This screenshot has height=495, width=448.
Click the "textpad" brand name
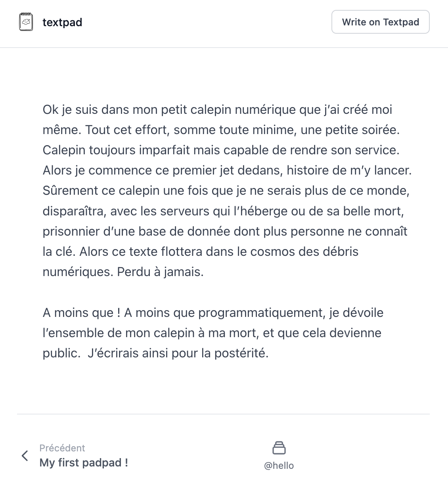coord(62,22)
